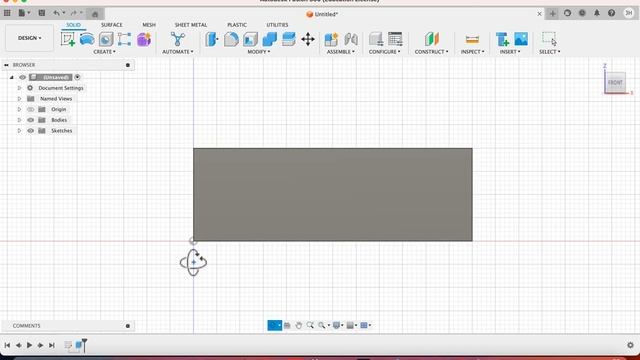Open the Configure model icon

point(376,39)
